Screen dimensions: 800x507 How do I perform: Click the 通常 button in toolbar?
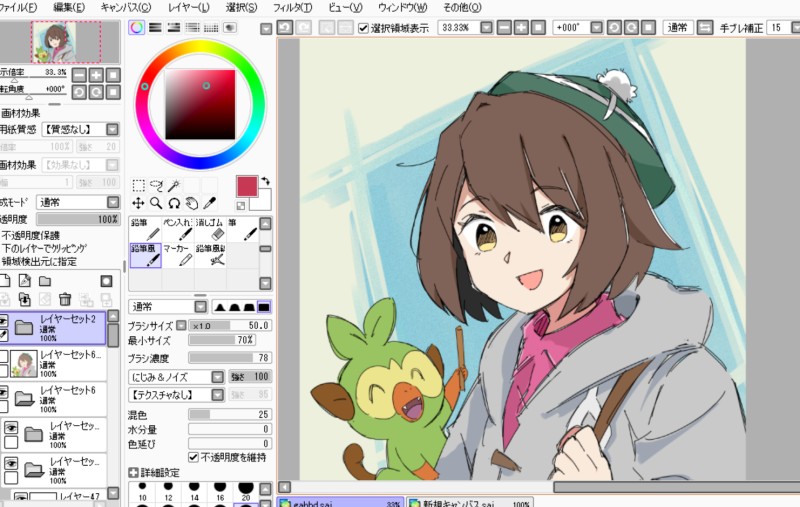(x=677, y=27)
